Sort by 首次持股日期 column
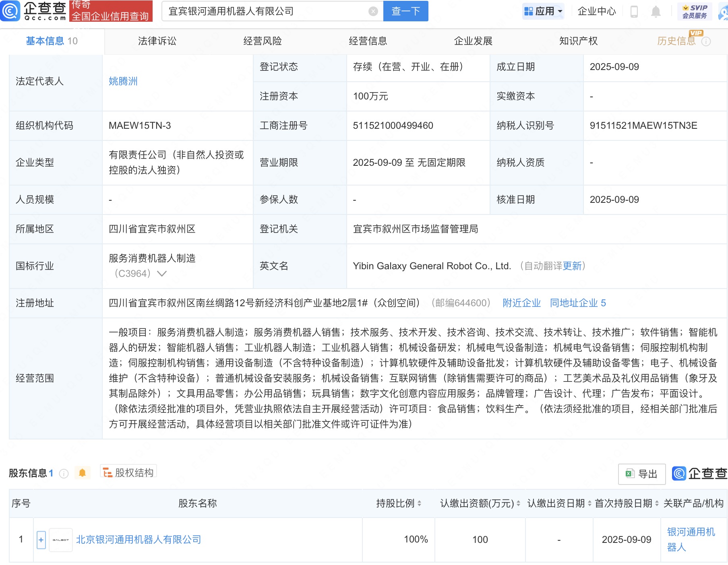Image resolution: width=728 pixels, height=565 pixels. tap(657, 503)
